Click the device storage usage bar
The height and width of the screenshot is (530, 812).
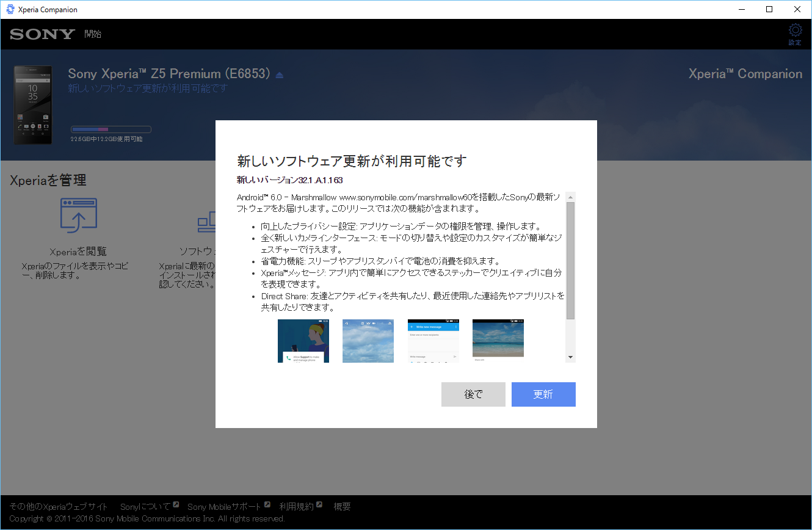[111, 129]
